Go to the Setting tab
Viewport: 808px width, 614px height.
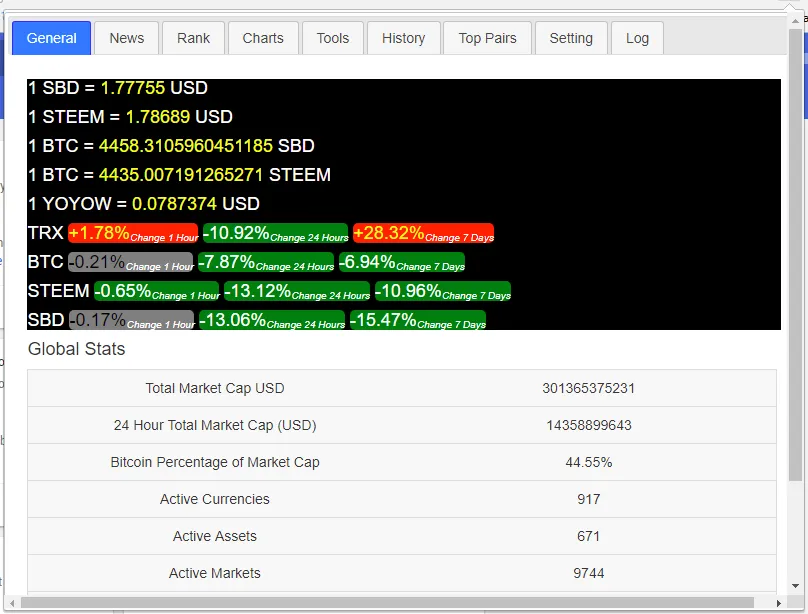[571, 38]
